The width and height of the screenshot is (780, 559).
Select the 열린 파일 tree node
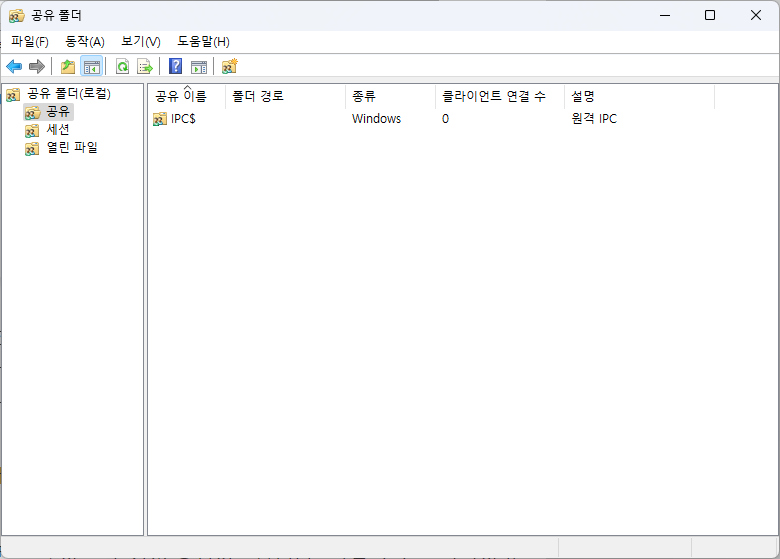coord(72,148)
